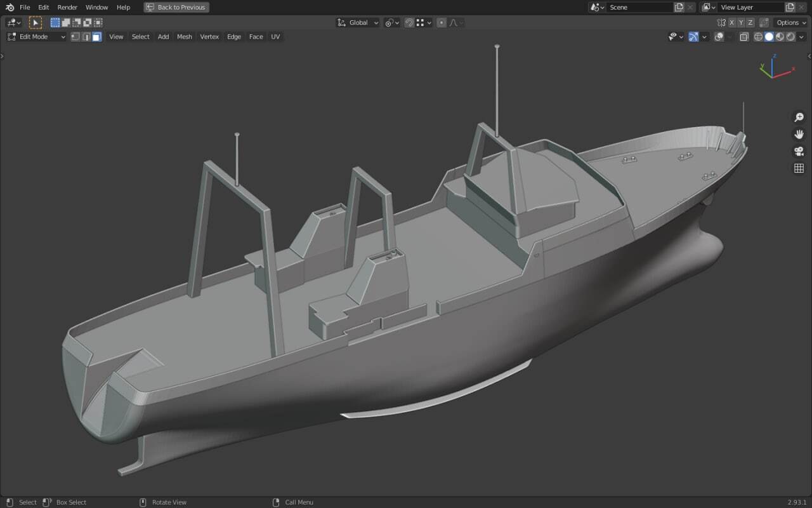Click the Blender logo icon

pos(10,7)
